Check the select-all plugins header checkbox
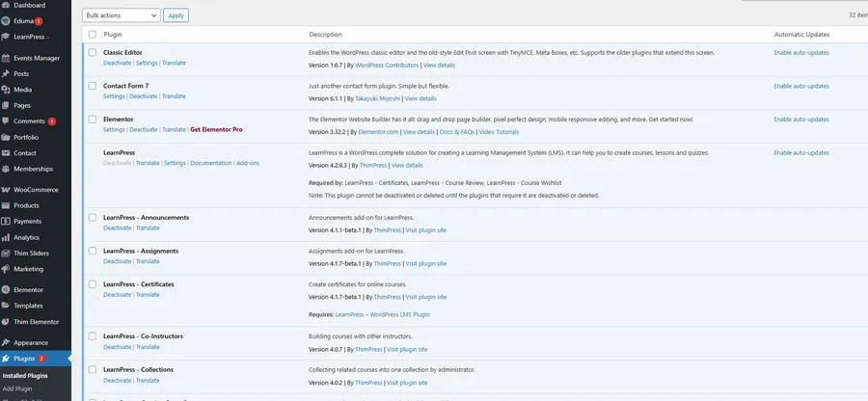 93,34
